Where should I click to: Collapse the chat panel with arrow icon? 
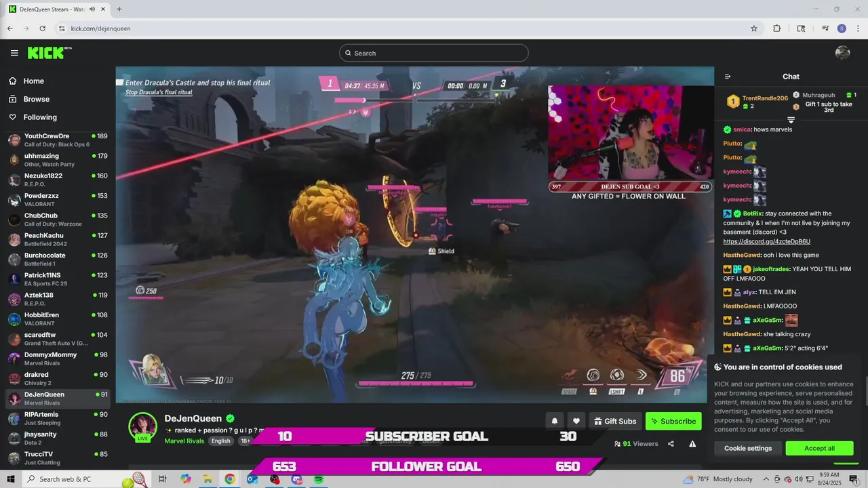click(x=728, y=77)
